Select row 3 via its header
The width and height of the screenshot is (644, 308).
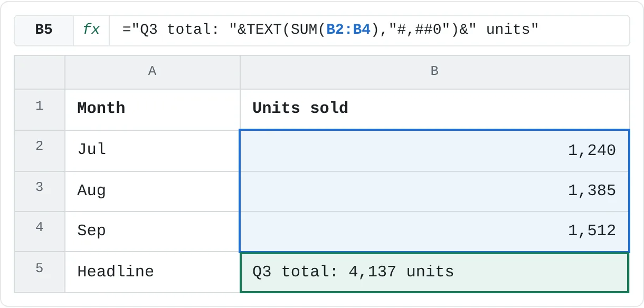[40, 191]
